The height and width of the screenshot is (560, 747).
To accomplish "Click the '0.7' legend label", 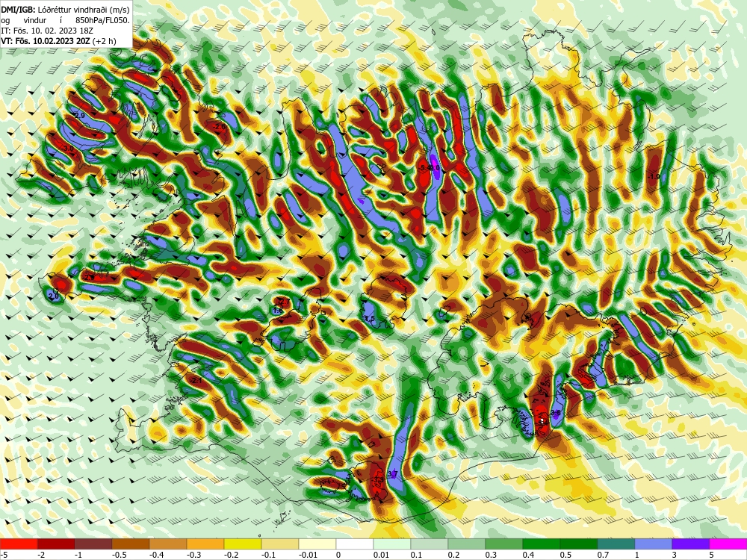I will 604,554.
